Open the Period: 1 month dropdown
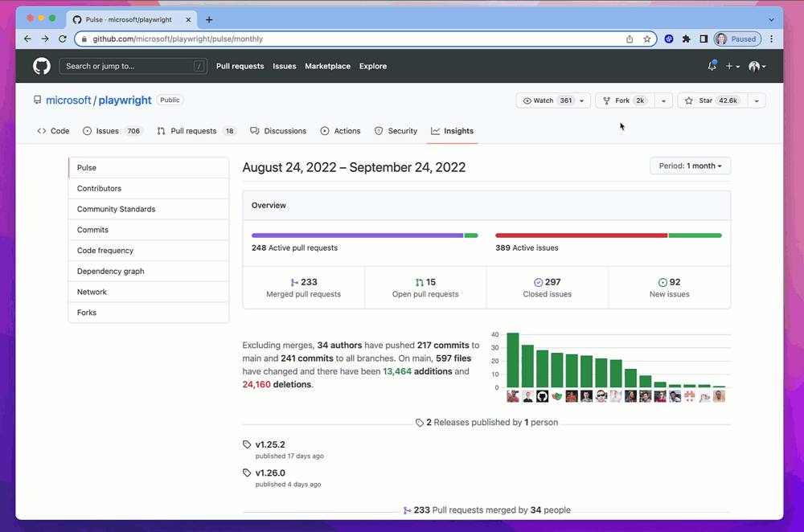804x532 pixels. (x=690, y=166)
